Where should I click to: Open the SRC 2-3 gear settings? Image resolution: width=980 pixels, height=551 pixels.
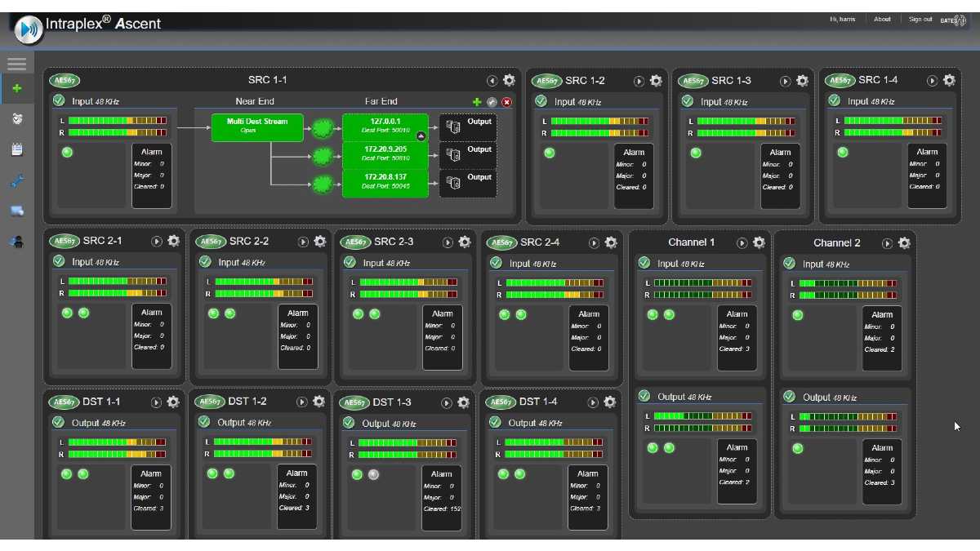(465, 242)
